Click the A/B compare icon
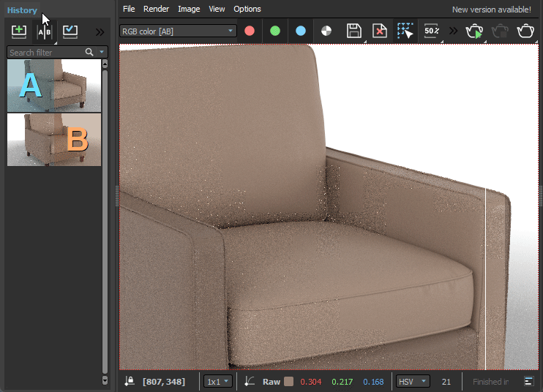The width and height of the screenshot is (543, 392). pos(45,31)
